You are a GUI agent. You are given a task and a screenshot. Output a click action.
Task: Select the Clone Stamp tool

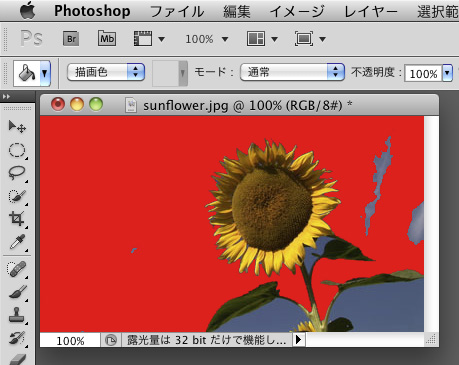(17, 315)
